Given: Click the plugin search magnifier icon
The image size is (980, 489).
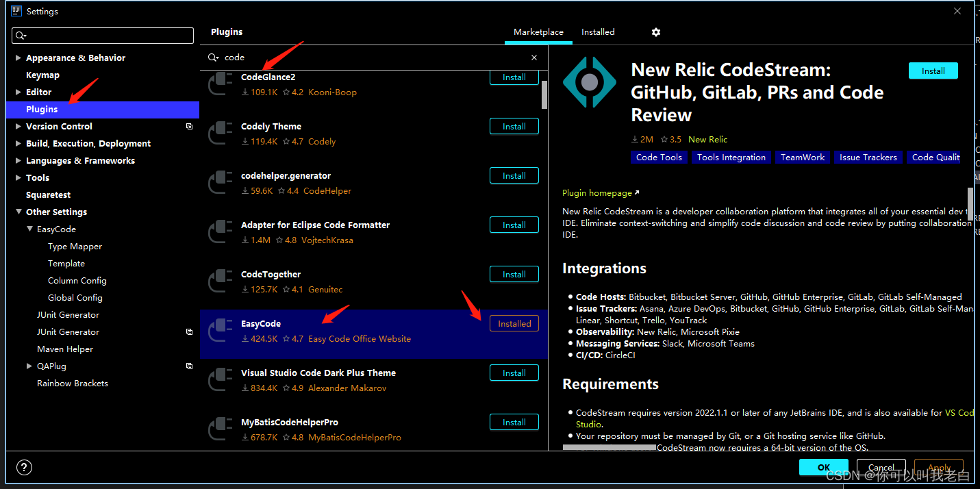Looking at the screenshot, I should pos(214,58).
